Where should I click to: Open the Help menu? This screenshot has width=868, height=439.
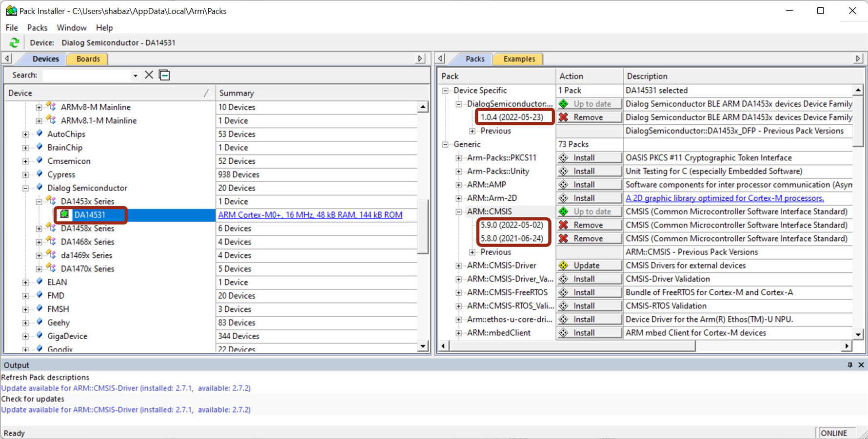point(104,28)
